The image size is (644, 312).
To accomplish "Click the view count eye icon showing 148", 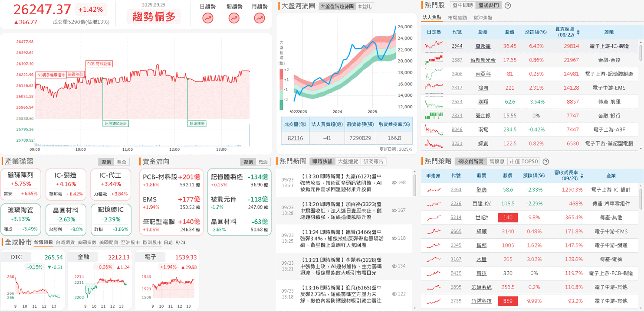I will [394, 182].
